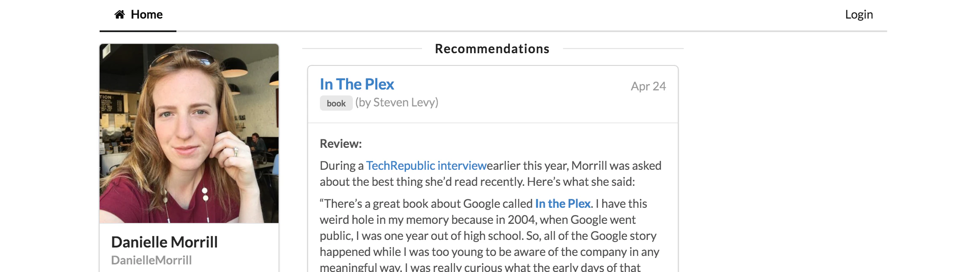
Task: Click the Review: label
Action: click(341, 144)
